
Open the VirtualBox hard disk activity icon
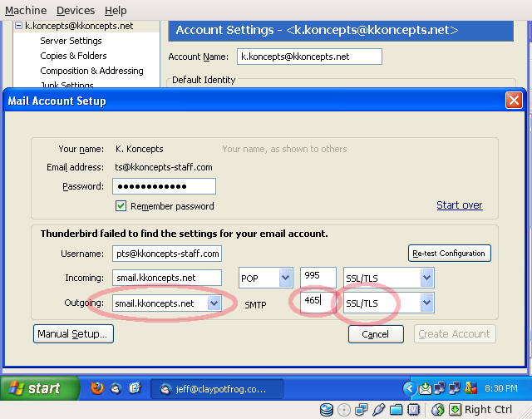327,410
